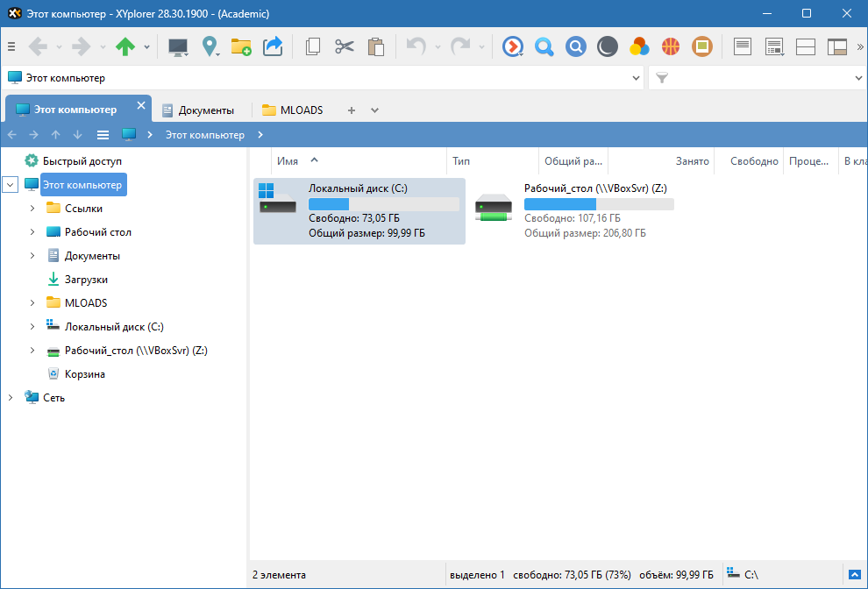The height and width of the screenshot is (589, 868).
Task: Select Загрузки in the folder tree
Action: pos(86,280)
